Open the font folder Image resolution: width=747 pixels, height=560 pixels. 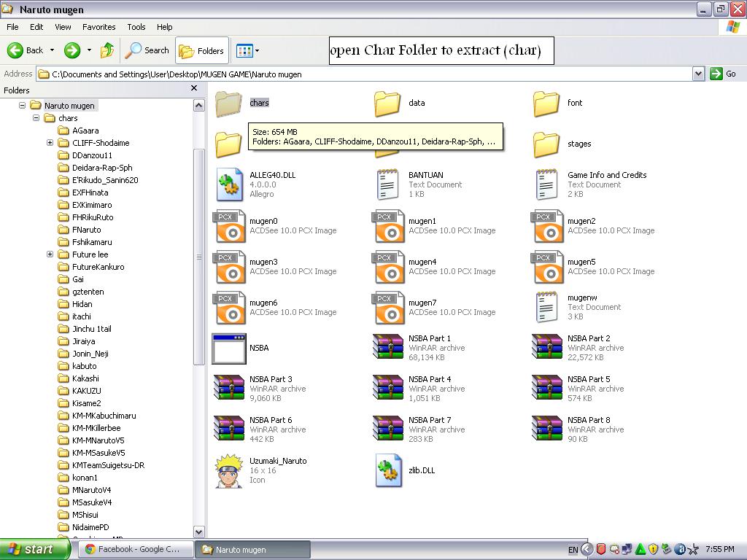tap(546, 104)
